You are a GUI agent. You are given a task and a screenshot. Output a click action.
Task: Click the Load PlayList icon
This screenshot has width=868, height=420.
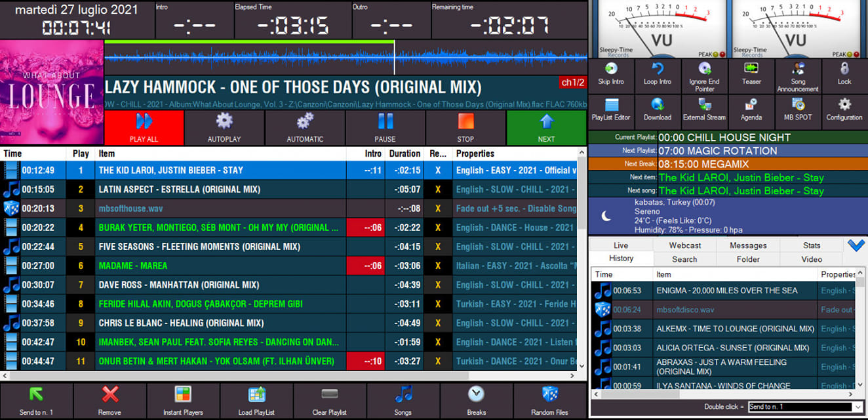(257, 400)
